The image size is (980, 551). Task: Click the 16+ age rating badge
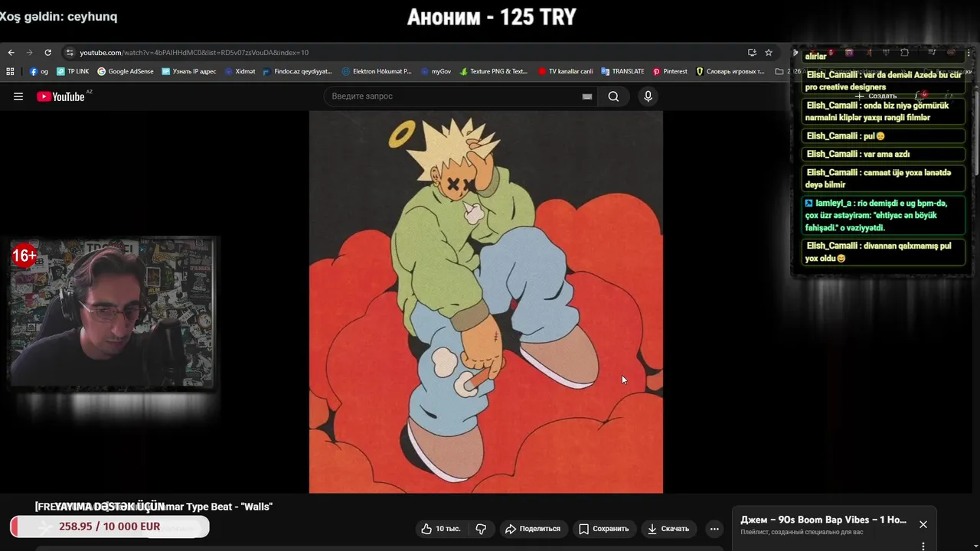point(24,256)
